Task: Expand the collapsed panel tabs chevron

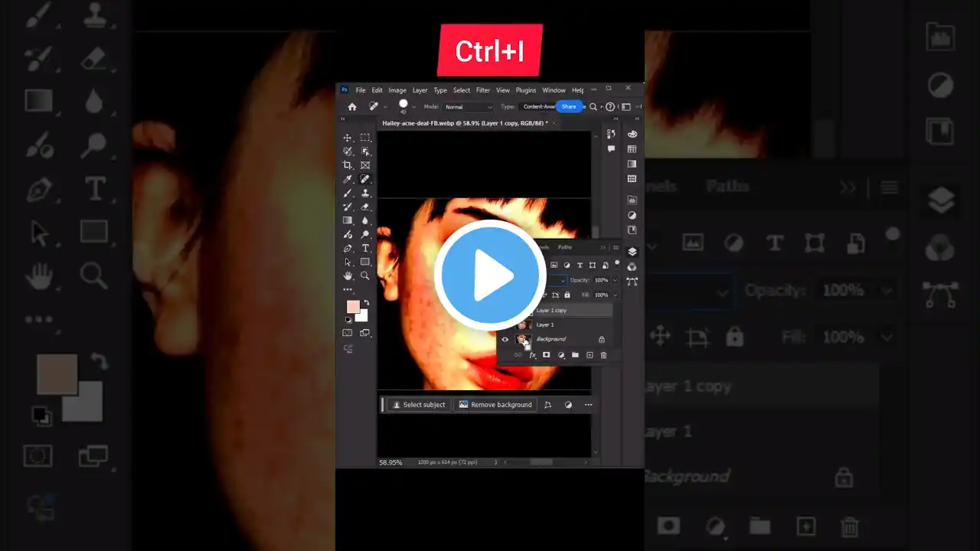Action: [x=603, y=247]
